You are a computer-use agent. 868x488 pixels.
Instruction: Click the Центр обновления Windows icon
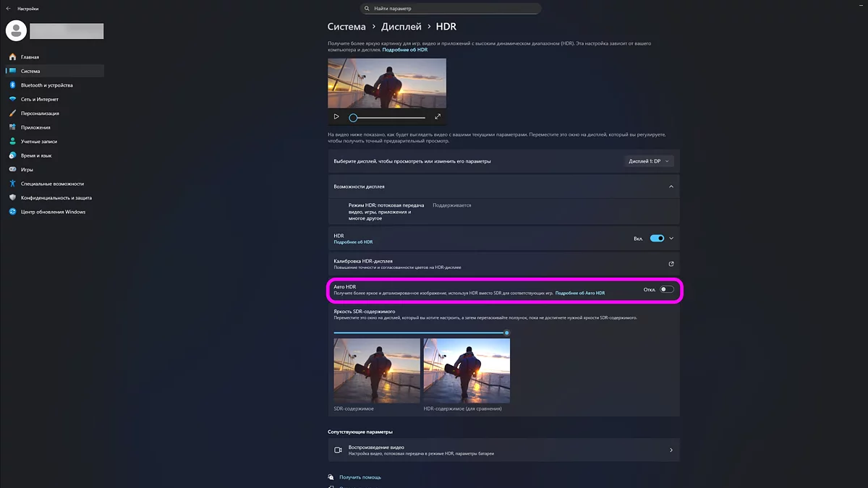13,212
